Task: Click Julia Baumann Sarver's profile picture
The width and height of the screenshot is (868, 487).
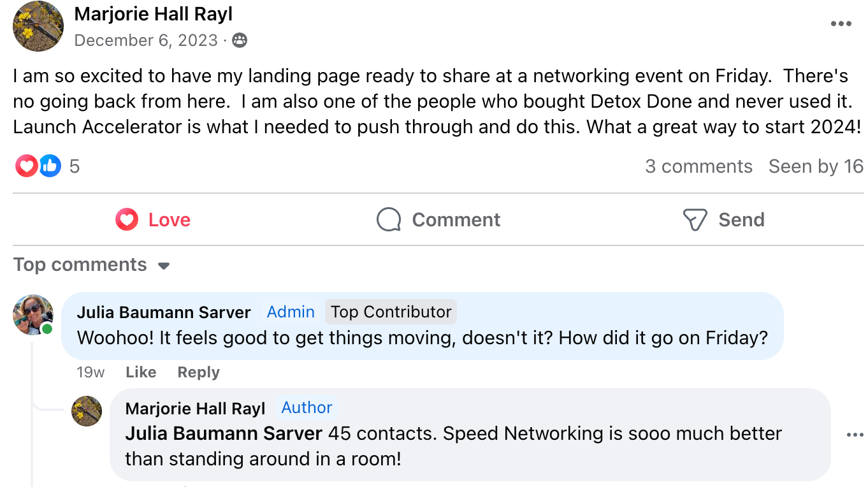Action: 33,314
